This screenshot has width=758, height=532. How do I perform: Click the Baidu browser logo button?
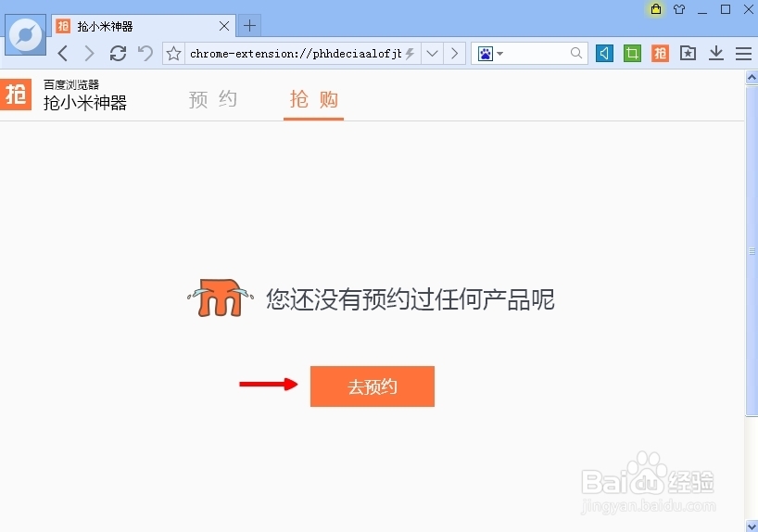26,35
